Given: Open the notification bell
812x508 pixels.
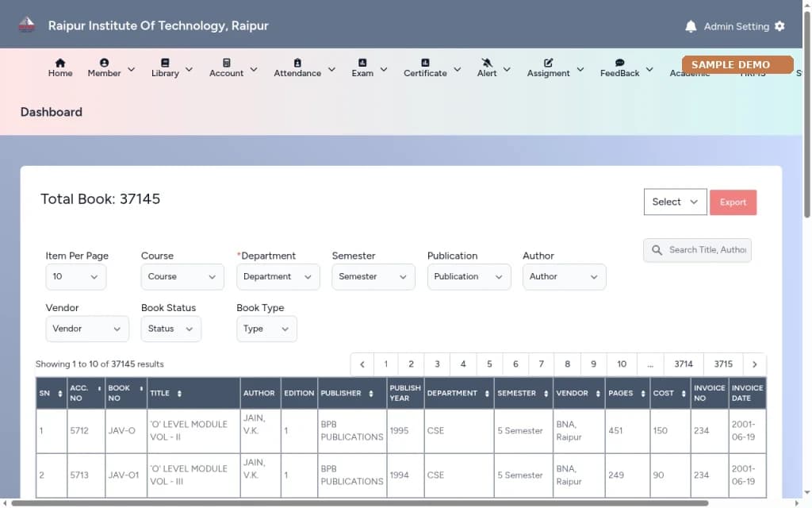Looking at the screenshot, I should [x=691, y=26].
